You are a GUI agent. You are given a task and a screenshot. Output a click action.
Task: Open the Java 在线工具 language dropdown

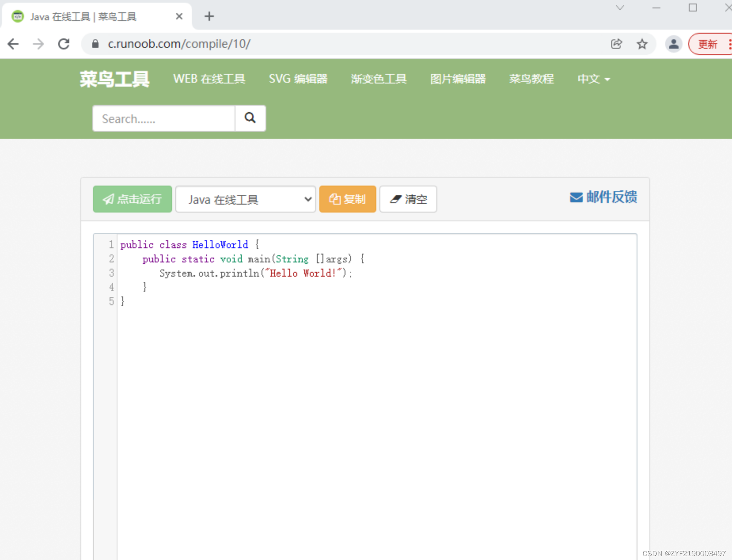pos(245,199)
